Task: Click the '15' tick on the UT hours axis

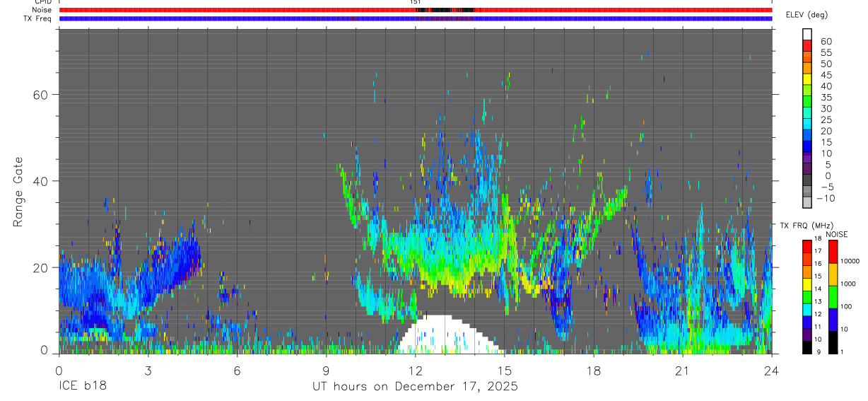Action: pos(504,371)
